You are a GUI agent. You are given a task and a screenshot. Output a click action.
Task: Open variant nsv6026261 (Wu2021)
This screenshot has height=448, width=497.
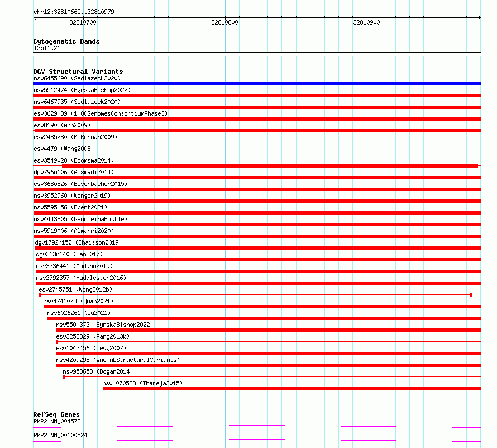point(79,313)
